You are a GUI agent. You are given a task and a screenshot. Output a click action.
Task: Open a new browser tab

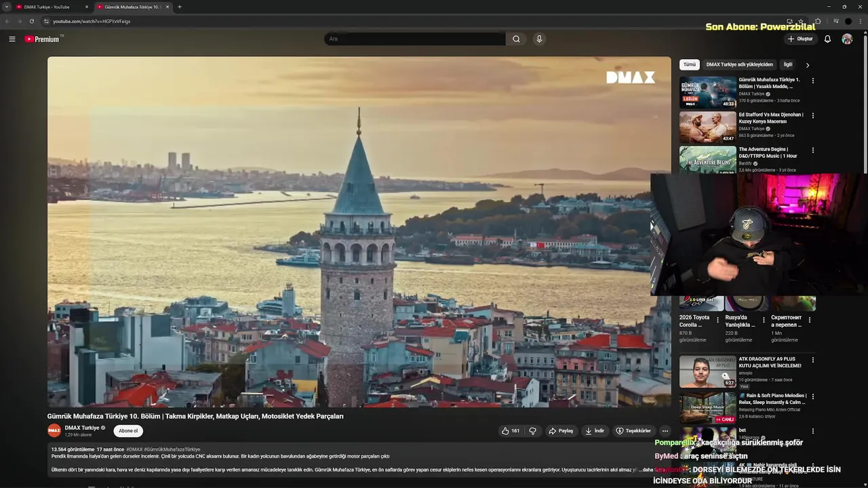pos(179,7)
